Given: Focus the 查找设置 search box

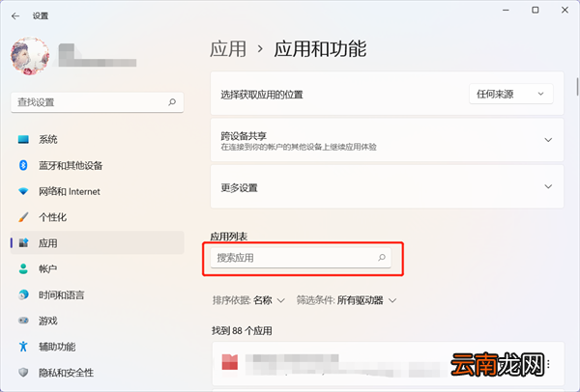Looking at the screenshot, I should (x=98, y=102).
